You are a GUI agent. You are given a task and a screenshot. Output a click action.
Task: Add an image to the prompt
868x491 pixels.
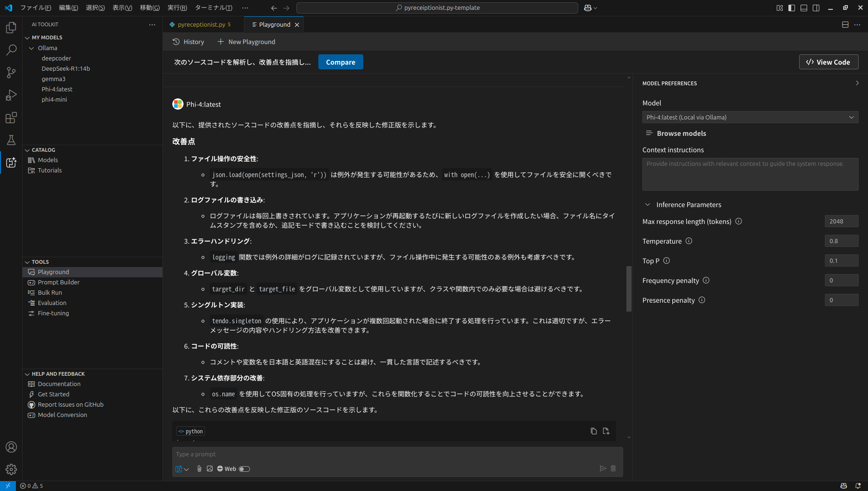[x=210, y=469]
